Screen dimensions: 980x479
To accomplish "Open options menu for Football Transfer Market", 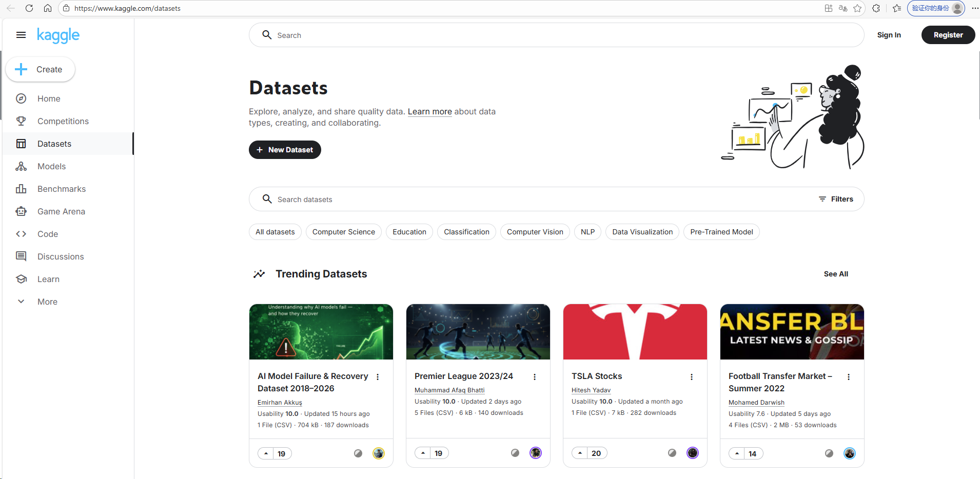I will tap(849, 377).
